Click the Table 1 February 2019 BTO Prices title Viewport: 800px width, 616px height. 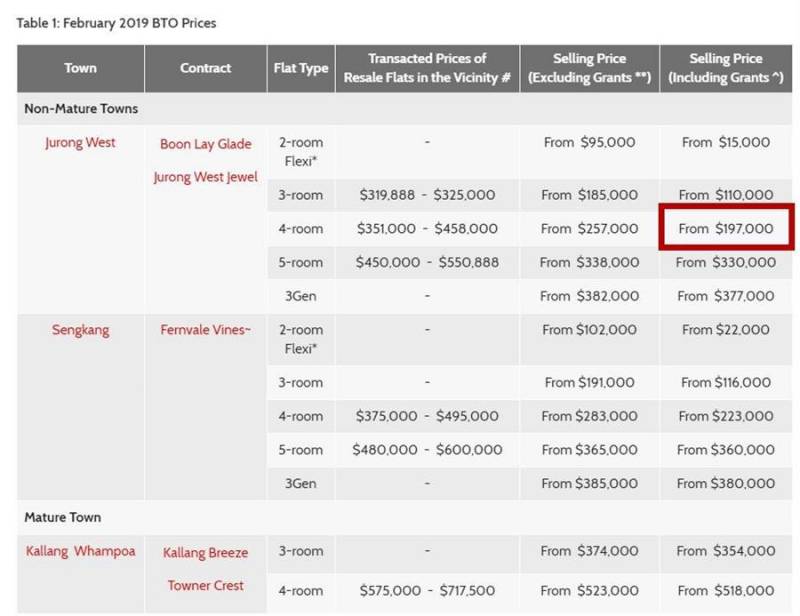click(x=116, y=22)
